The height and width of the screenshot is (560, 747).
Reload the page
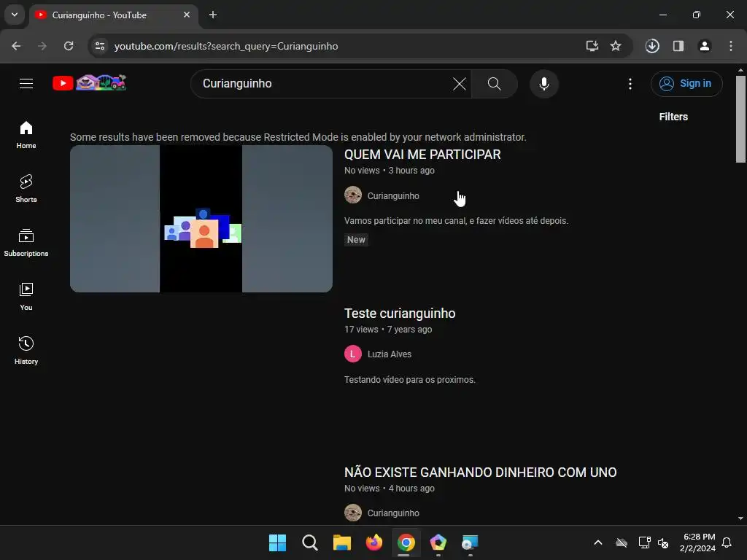coord(69,46)
